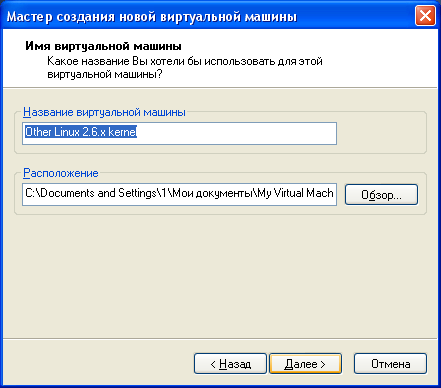Close the wizard window with X
The width and height of the screenshot is (441, 388).
click(x=425, y=16)
